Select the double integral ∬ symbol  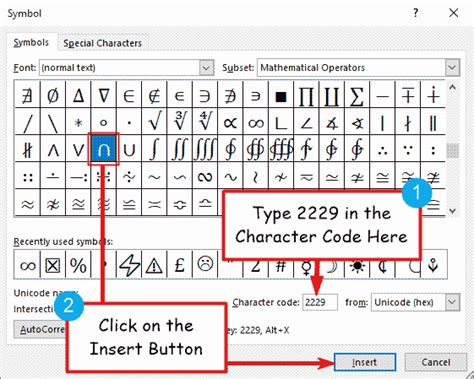click(x=180, y=149)
